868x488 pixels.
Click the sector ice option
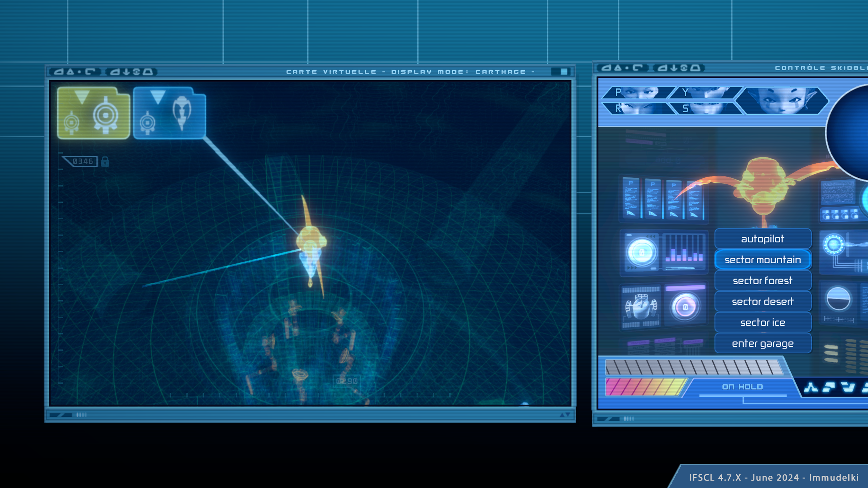763,323
